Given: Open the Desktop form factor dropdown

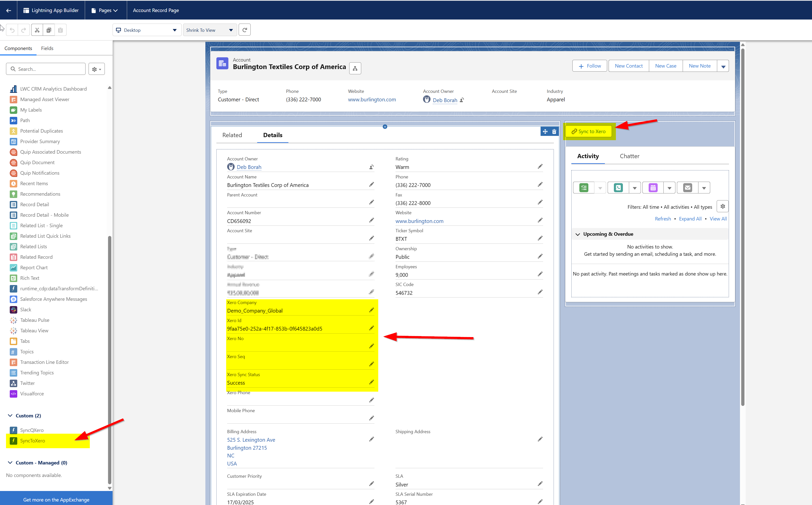Looking at the screenshot, I should click(147, 30).
